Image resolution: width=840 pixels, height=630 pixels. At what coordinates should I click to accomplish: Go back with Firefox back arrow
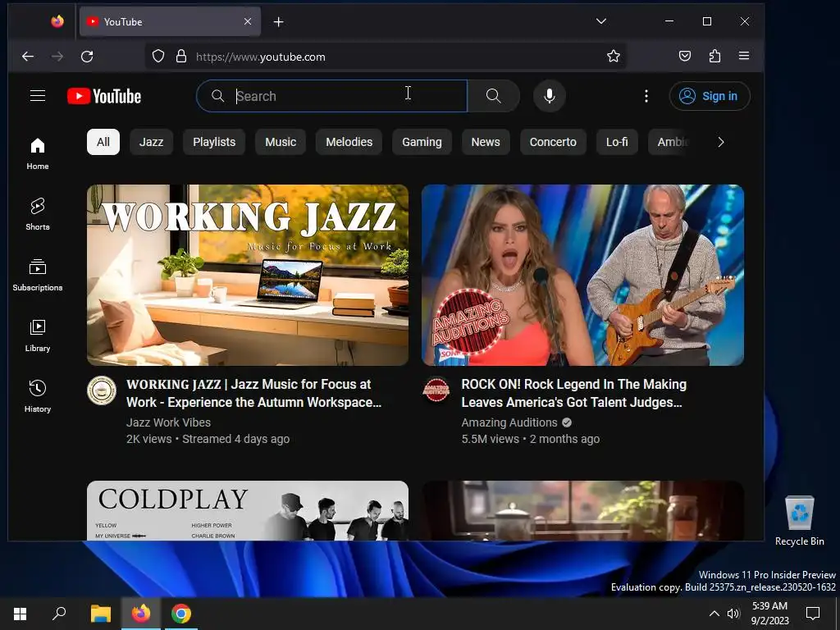(28, 57)
